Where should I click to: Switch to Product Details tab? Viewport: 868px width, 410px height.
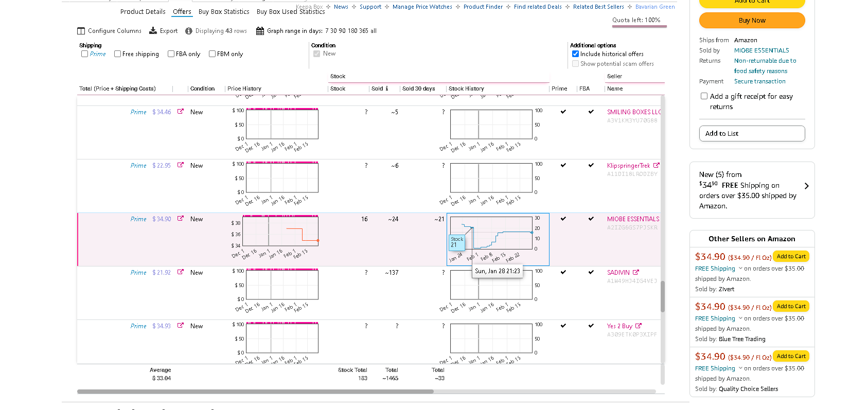pyautogui.click(x=143, y=11)
